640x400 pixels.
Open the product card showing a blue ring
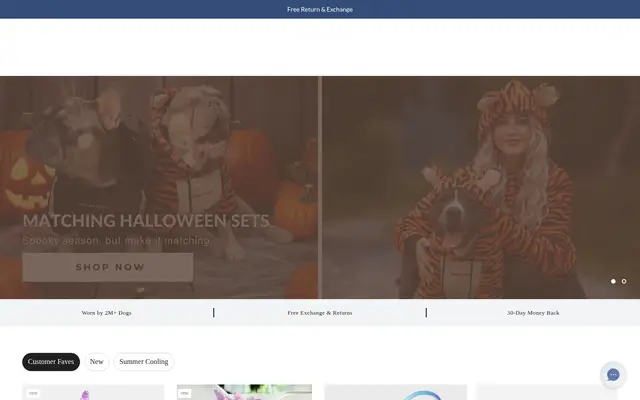396,392
